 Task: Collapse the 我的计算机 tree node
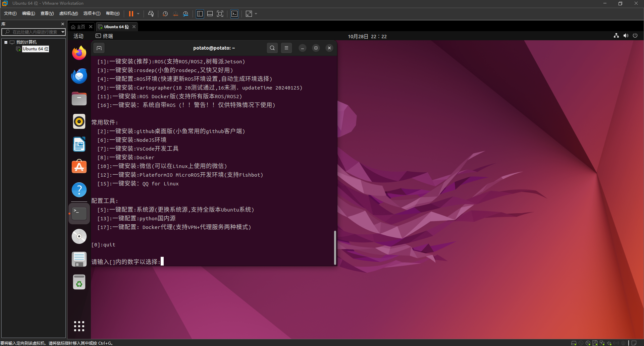(6, 42)
